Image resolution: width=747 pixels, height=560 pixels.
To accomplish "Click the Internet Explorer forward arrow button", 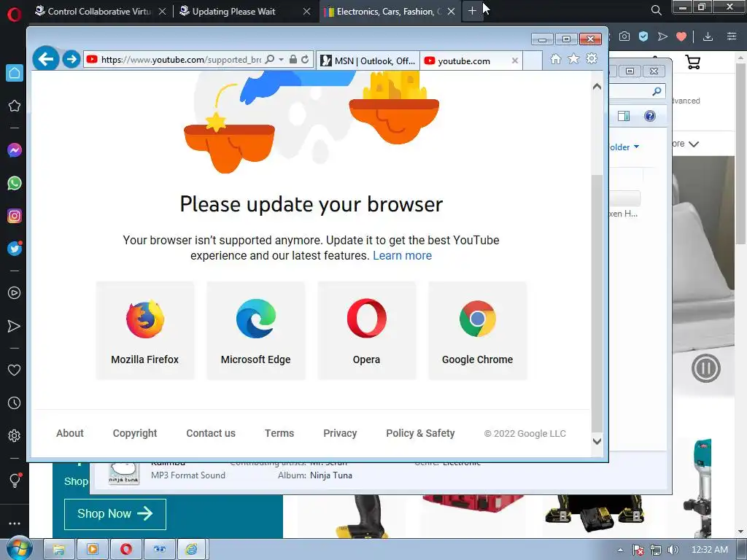I will point(71,60).
